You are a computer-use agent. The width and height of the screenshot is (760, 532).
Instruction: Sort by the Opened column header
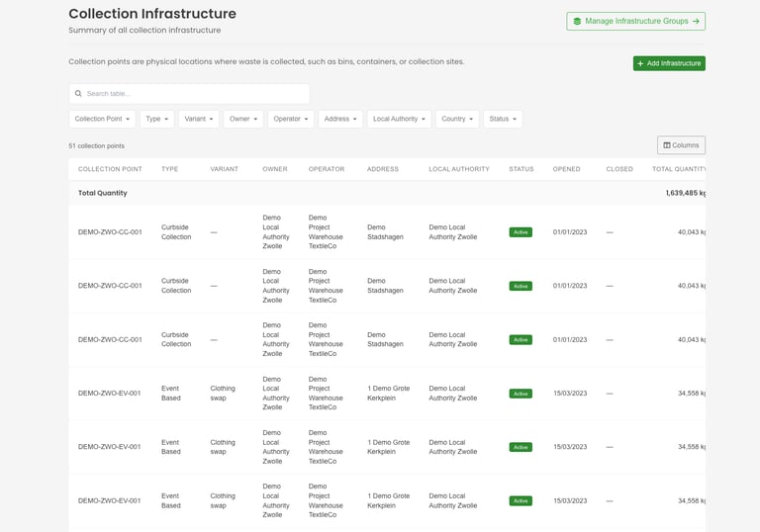point(567,169)
